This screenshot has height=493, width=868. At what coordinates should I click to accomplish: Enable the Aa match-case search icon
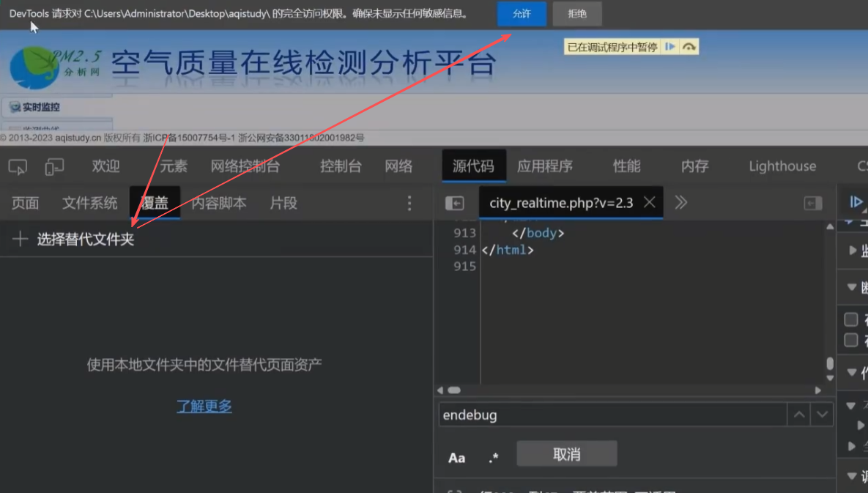coord(456,457)
